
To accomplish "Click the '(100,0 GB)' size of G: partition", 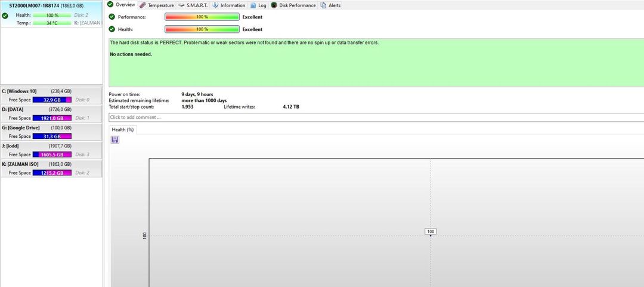I will coord(61,128).
